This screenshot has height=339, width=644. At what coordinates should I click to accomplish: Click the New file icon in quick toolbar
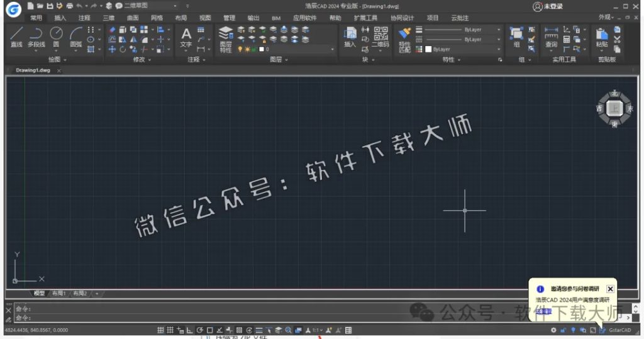pos(30,6)
